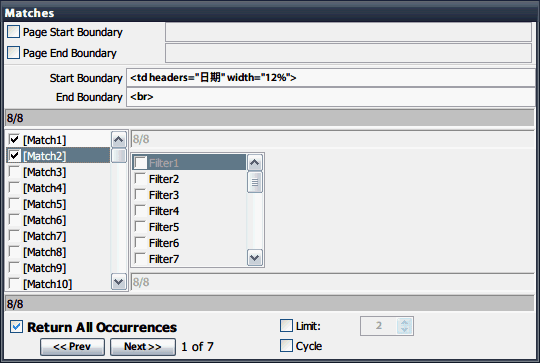Select the [Match5] list row label
540x363 pixels.
pyautogui.click(x=44, y=204)
